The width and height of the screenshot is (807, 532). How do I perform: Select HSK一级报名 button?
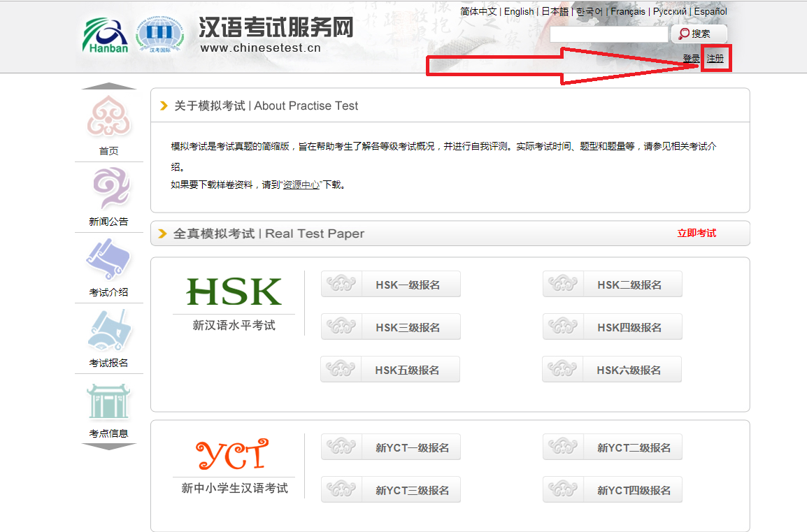click(391, 285)
